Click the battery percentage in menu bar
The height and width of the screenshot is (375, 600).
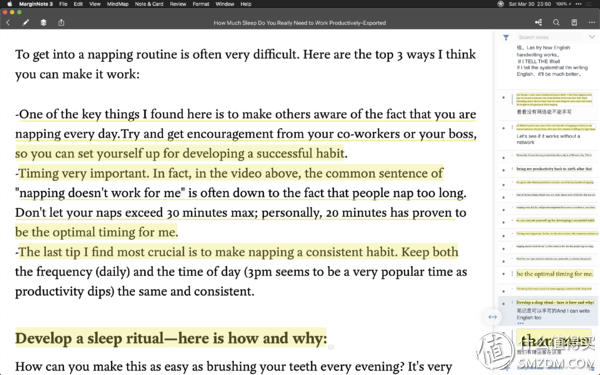[x=562, y=4]
